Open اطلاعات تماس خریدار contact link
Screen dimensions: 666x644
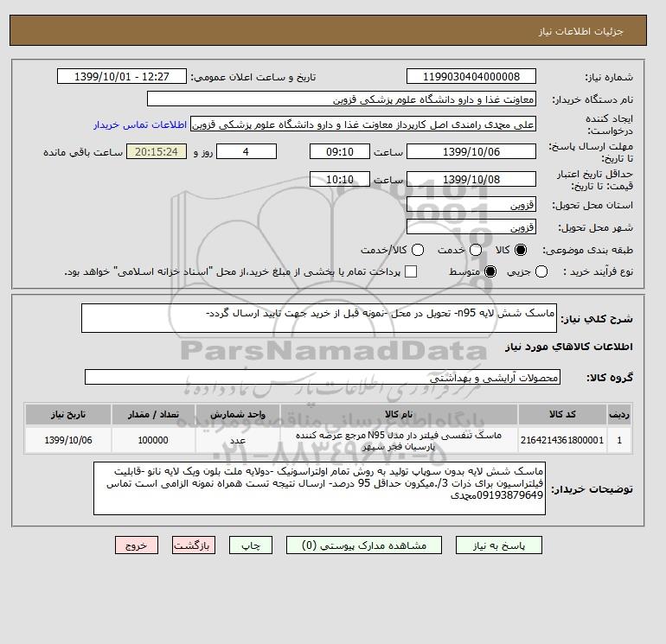click(140, 124)
